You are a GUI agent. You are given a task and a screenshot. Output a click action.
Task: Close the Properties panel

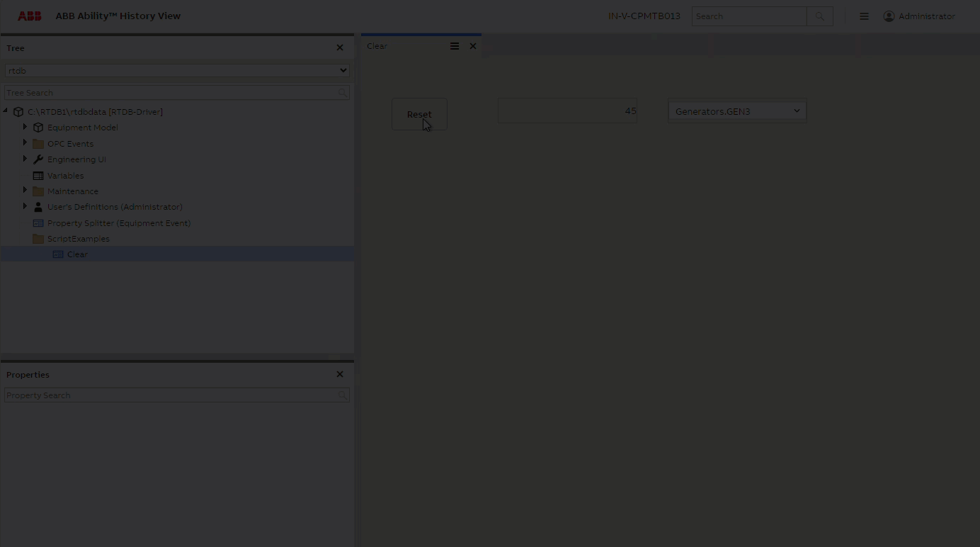coord(340,374)
